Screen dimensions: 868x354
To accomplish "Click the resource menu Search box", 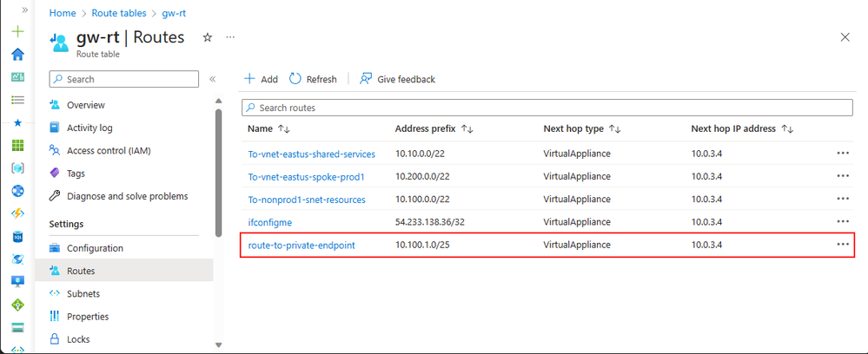I will click(x=124, y=79).
